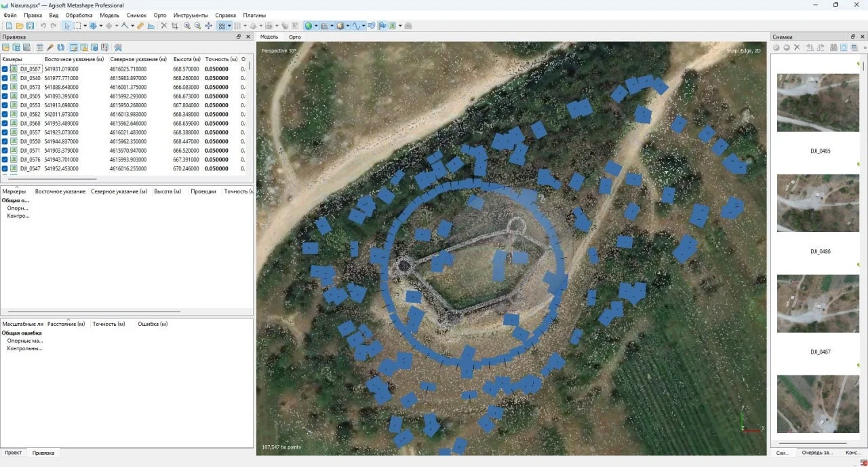The height and width of the screenshot is (467, 868).
Task: Sort cameras by the Высота (м) column header
Action: point(186,59)
